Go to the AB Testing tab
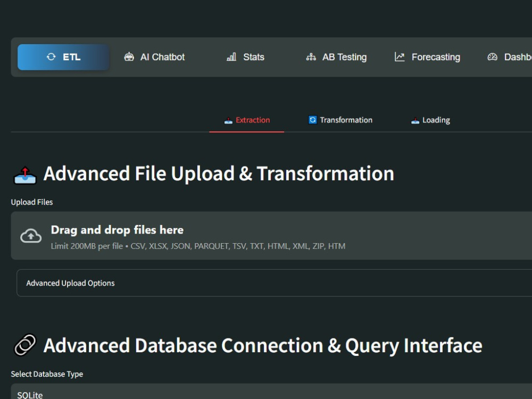 click(x=337, y=57)
